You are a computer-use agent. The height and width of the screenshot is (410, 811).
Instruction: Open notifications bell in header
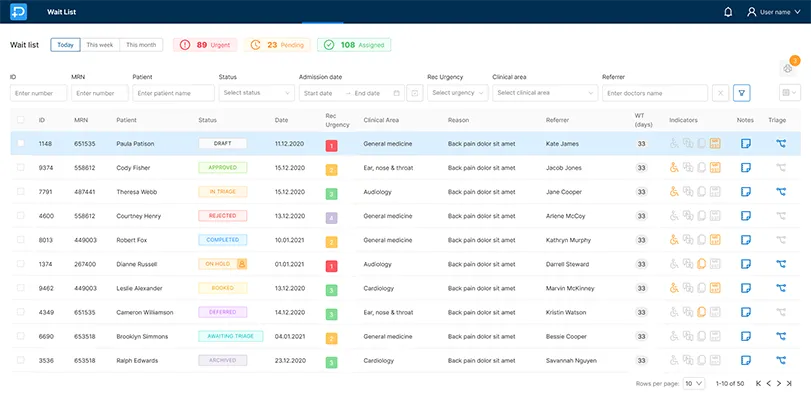(728, 12)
